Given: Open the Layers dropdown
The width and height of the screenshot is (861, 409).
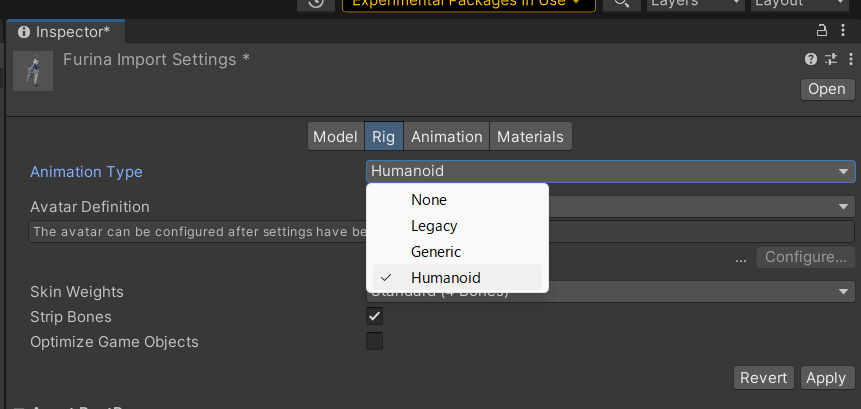Looking at the screenshot, I should (696, 3).
